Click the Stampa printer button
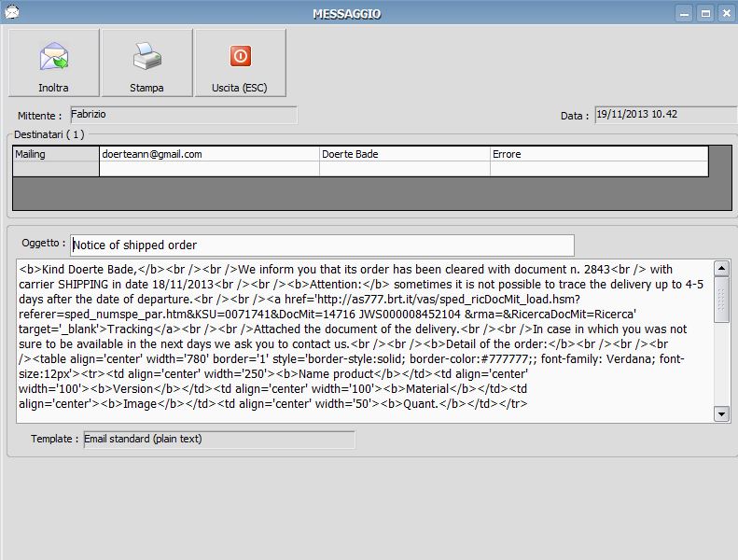The height and width of the screenshot is (560, 738). (146, 63)
